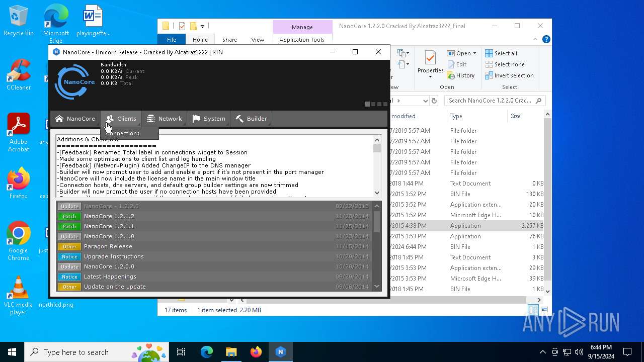Select the Network tab in NanoCore

pos(164,119)
